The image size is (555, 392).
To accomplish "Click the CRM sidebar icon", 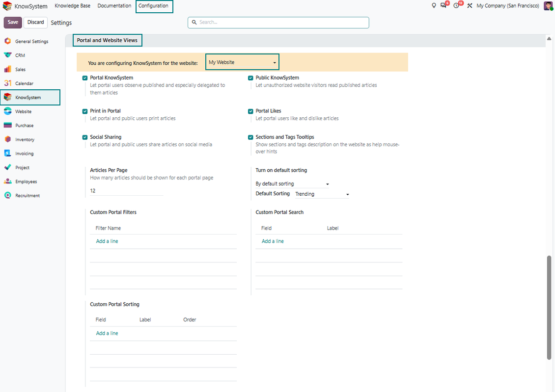I will point(8,55).
